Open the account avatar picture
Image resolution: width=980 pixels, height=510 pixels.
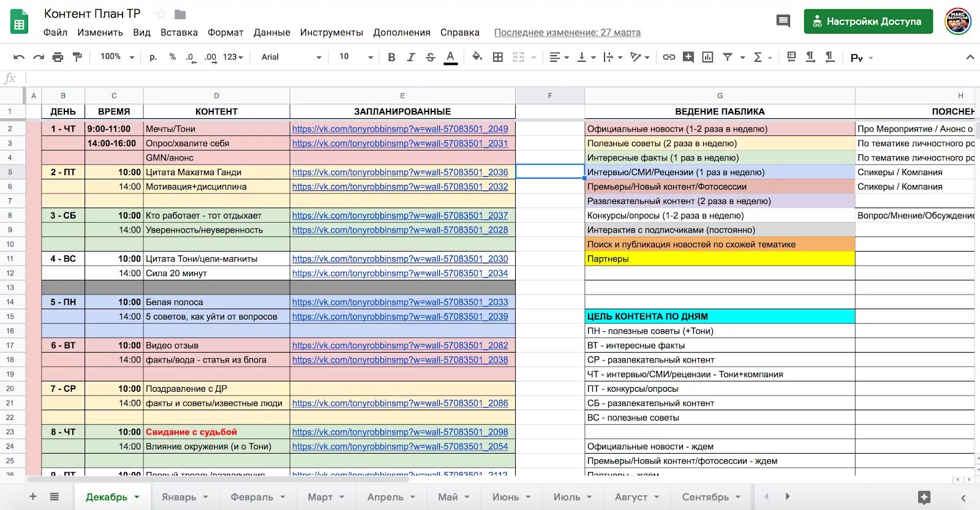tap(957, 21)
